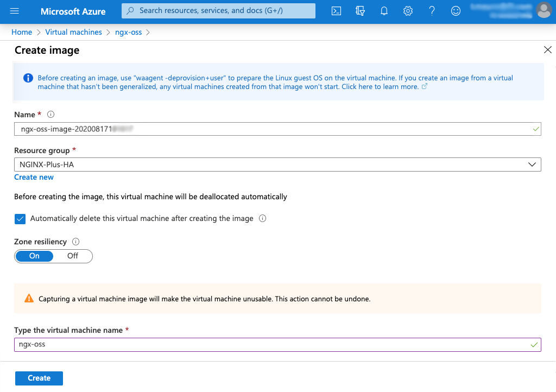The height and width of the screenshot is (392, 556).
Task: Set Zone resiliency to Off
Action: tap(72, 256)
